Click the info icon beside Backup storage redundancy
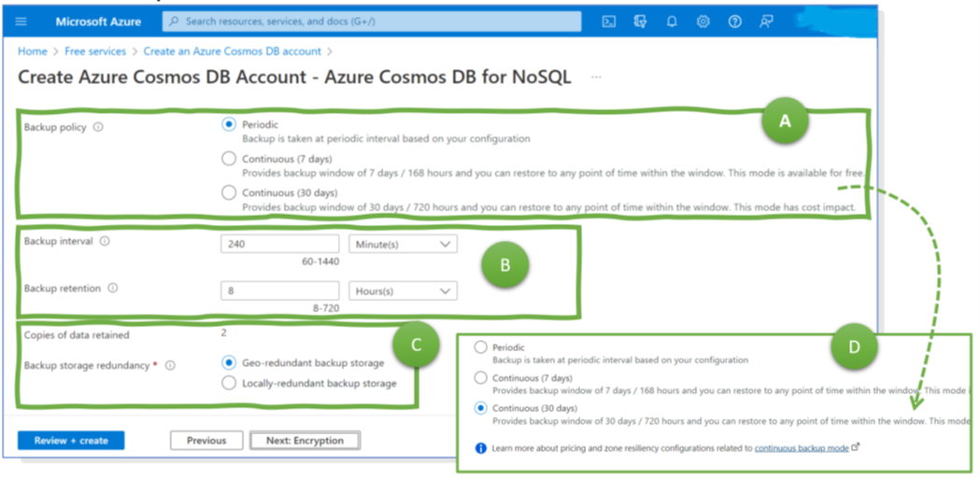This screenshot has width=980, height=480. pos(169,366)
